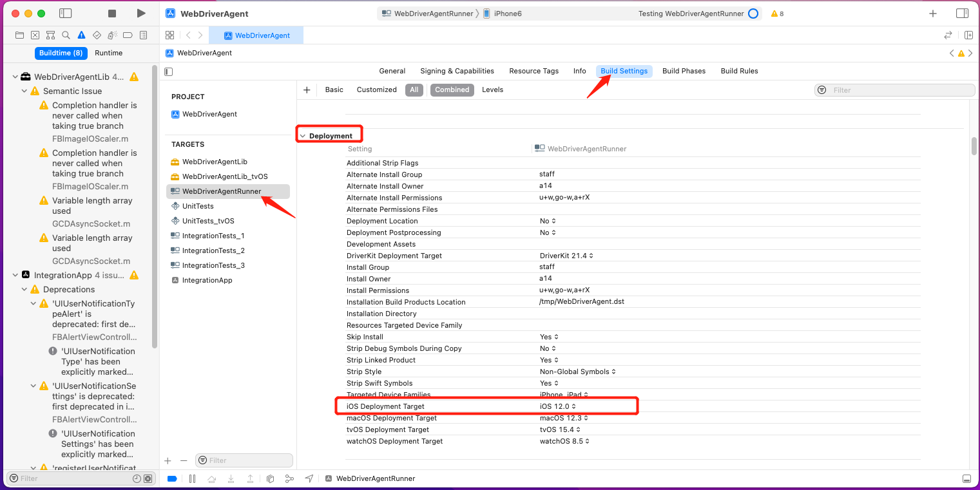
Task: Click the add editor plus in toolbar
Action: [932, 14]
